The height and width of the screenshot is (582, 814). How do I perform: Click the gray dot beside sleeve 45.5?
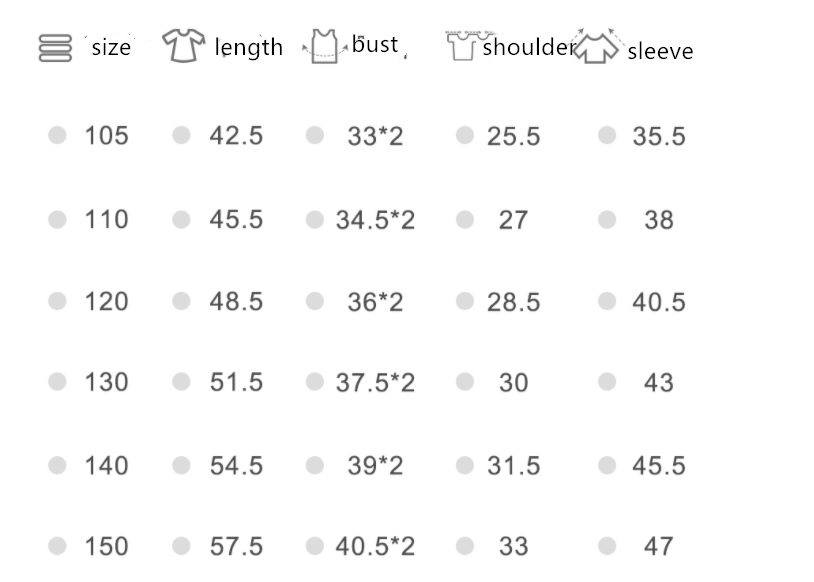click(607, 464)
